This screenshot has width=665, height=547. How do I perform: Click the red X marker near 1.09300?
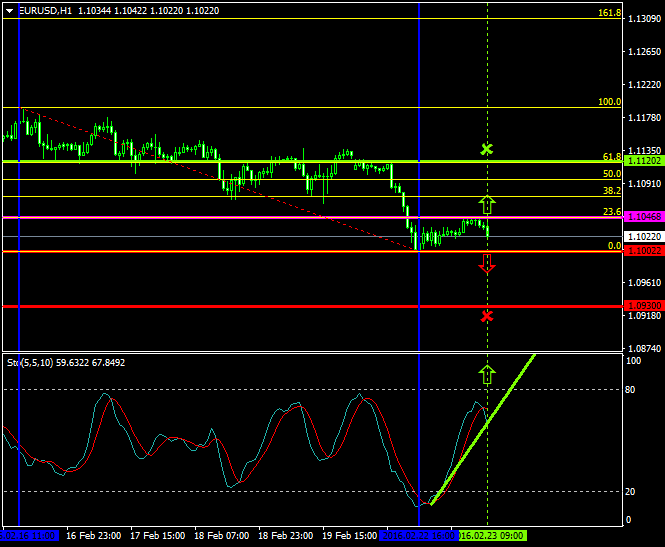[487, 316]
